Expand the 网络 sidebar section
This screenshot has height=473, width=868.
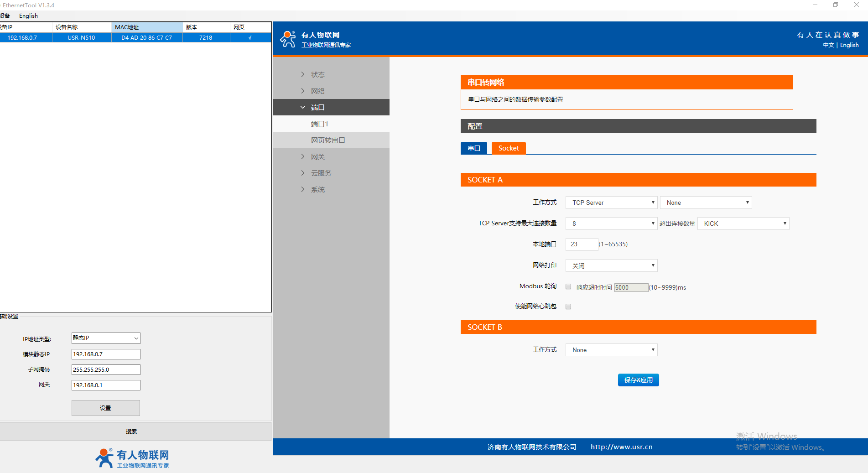coord(317,91)
